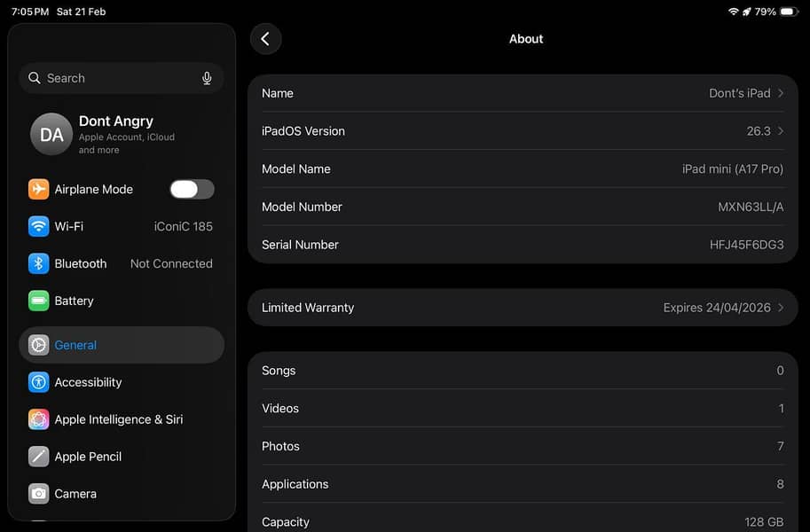Tap the Bluetooth settings icon

point(38,263)
